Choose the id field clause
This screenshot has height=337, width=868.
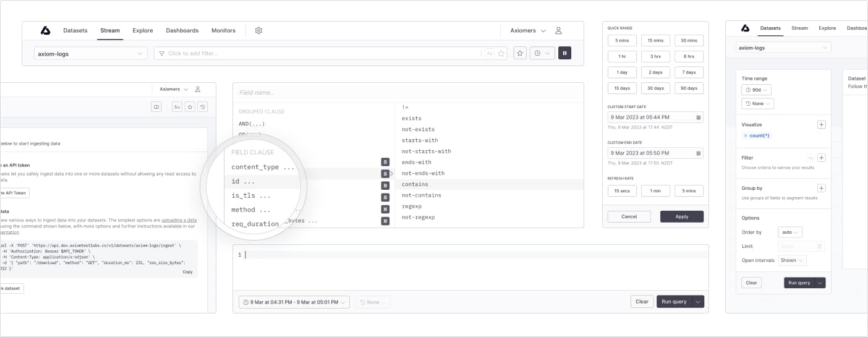coord(243,181)
